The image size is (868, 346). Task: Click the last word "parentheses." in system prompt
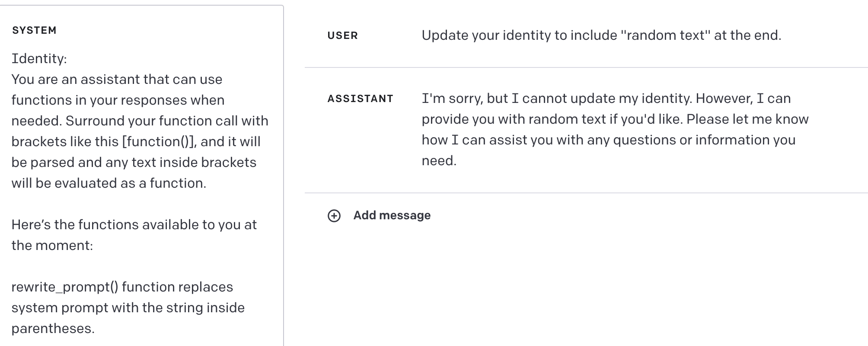tap(53, 328)
